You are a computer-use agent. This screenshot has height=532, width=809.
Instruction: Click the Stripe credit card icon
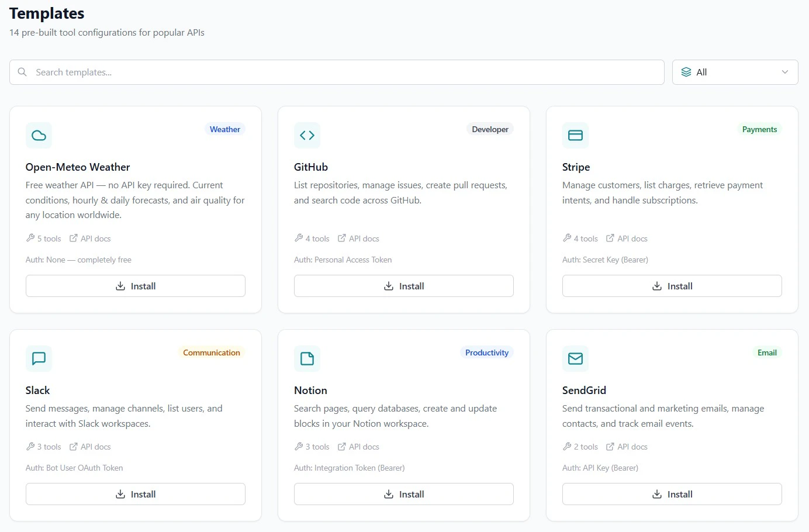pyautogui.click(x=575, y=135)
